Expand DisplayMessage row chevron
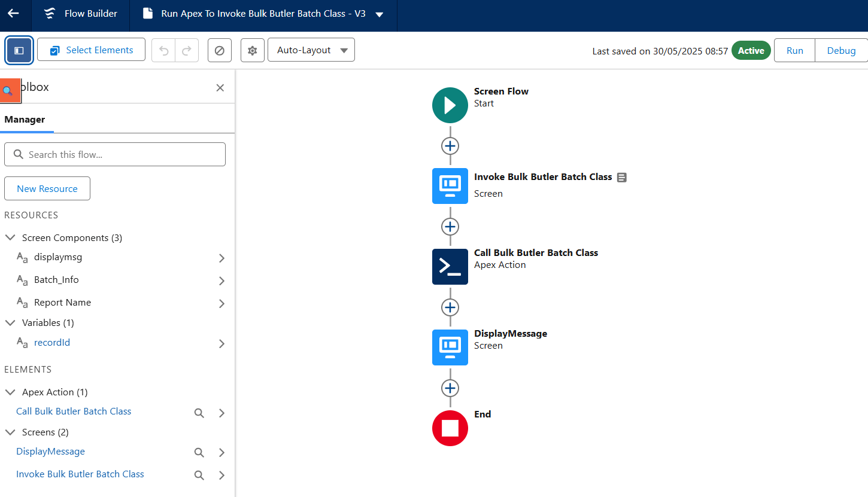 coord(222,453)
